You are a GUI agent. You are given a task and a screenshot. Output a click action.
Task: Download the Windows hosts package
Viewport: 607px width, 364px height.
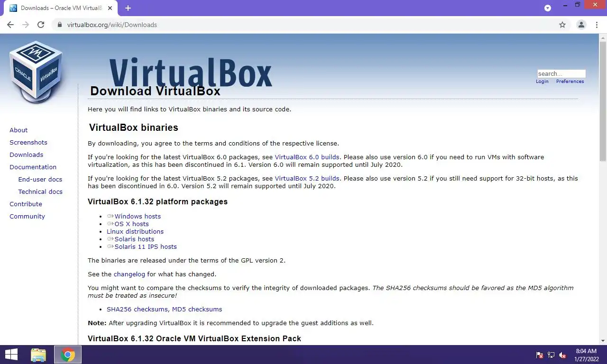click(138, 216)
